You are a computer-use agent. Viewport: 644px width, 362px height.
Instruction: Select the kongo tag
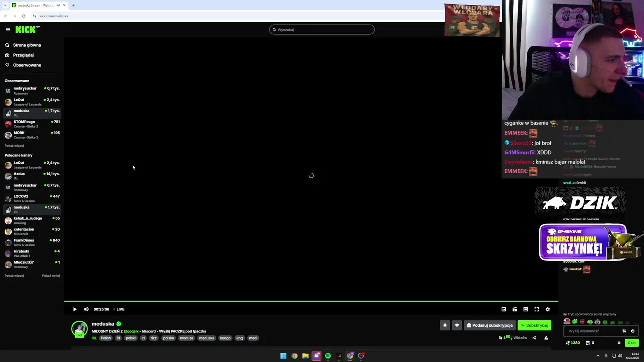click(225, 338)
